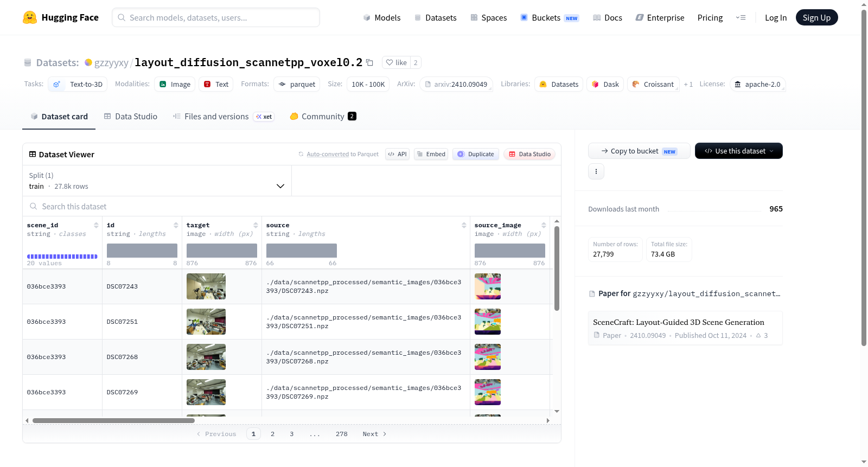Click the Dask library tag
Screen dimensions: 868x467
pos(605,84)
